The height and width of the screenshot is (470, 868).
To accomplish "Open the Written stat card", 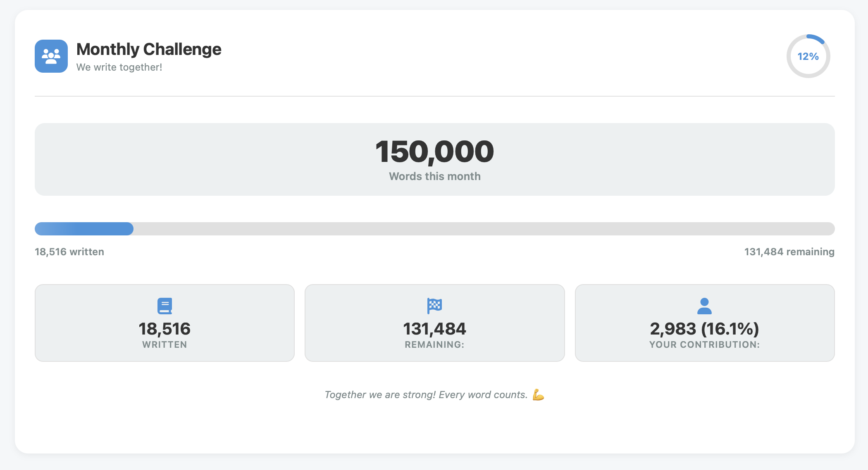I will coord(165,323).
